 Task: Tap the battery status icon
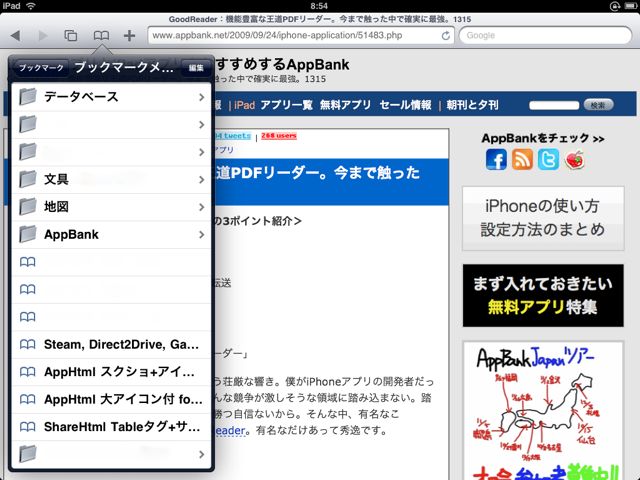pos(630,6)
